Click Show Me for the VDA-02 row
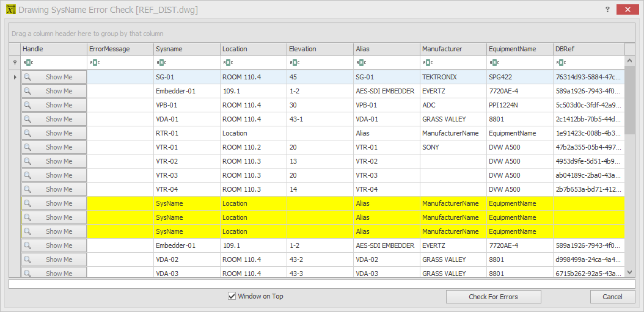The width and height of the screenshot is (644, 312). point(54,259)
